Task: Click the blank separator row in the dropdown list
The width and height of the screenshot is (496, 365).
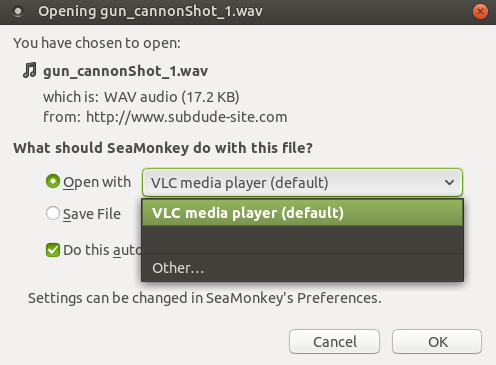Action: [x=302, y=240]
